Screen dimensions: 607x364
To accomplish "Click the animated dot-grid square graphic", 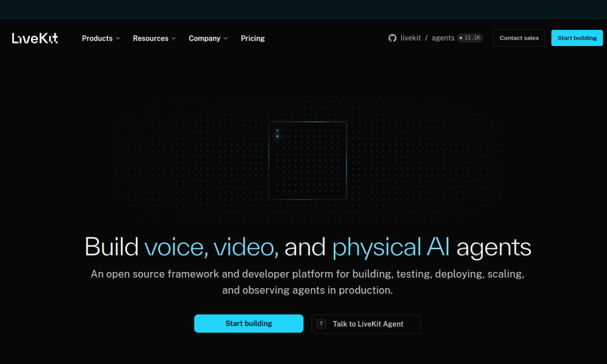I will pyautogui.click(x=308, y=161).
